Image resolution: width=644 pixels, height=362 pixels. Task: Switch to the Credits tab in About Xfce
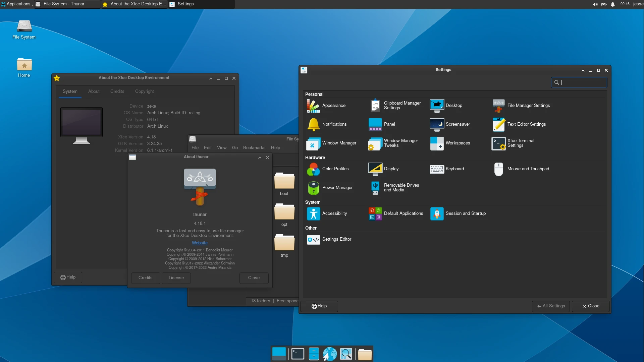coord(117,91)
